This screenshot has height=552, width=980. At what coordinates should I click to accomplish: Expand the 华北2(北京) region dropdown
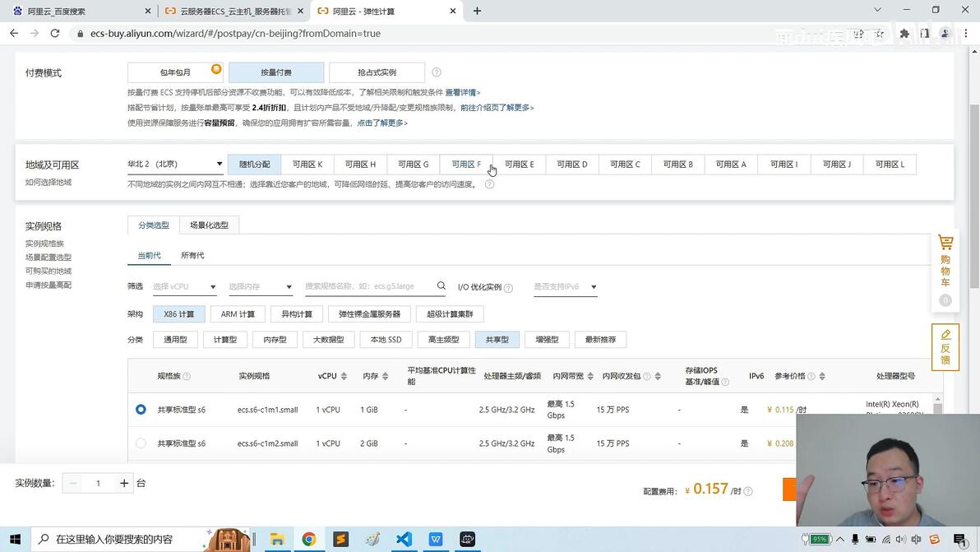tap(175, 165)
